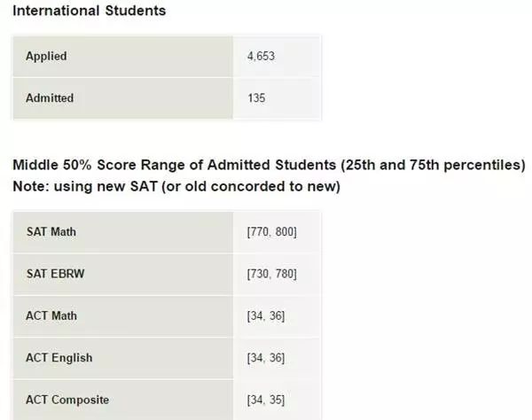
Task: Select the ACT Math row label
Action: (x=51, y=316)
